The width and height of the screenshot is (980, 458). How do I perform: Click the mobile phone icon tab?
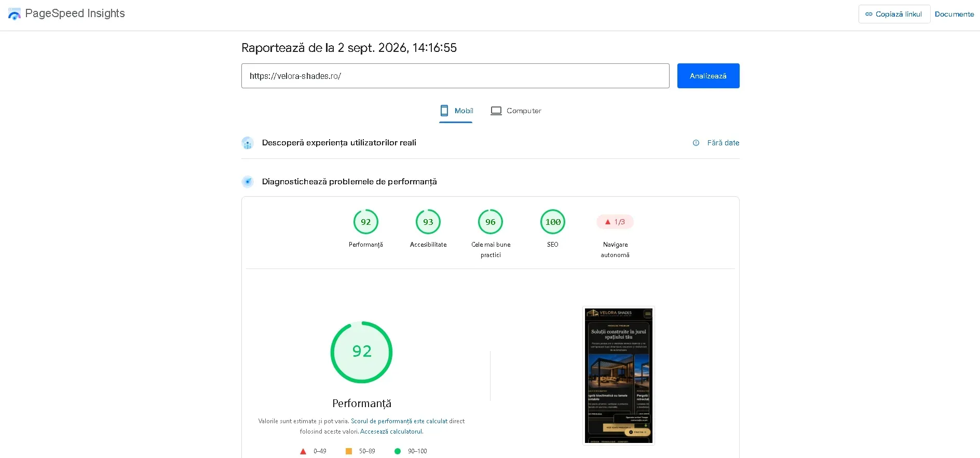click(444, 111)
